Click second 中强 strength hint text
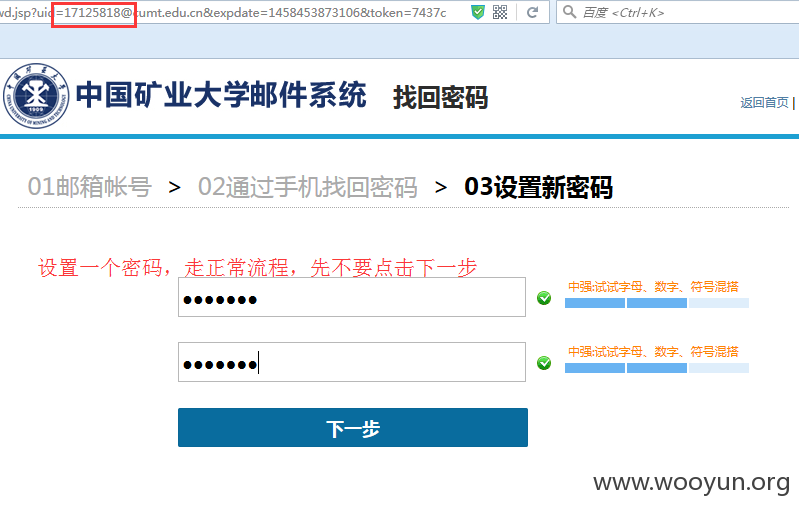This screenshot has width=799, height=511. tap(653, 352)
